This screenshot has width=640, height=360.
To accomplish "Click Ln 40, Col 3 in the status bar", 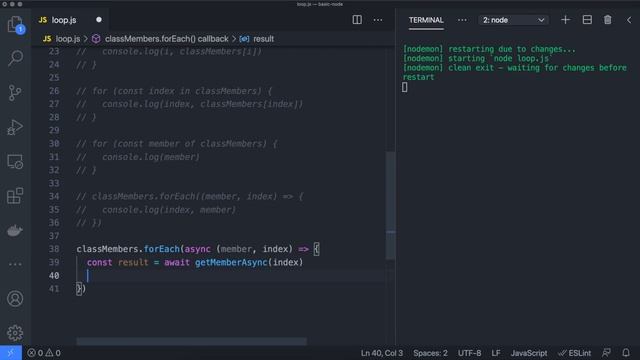I will tap(382, 353).
